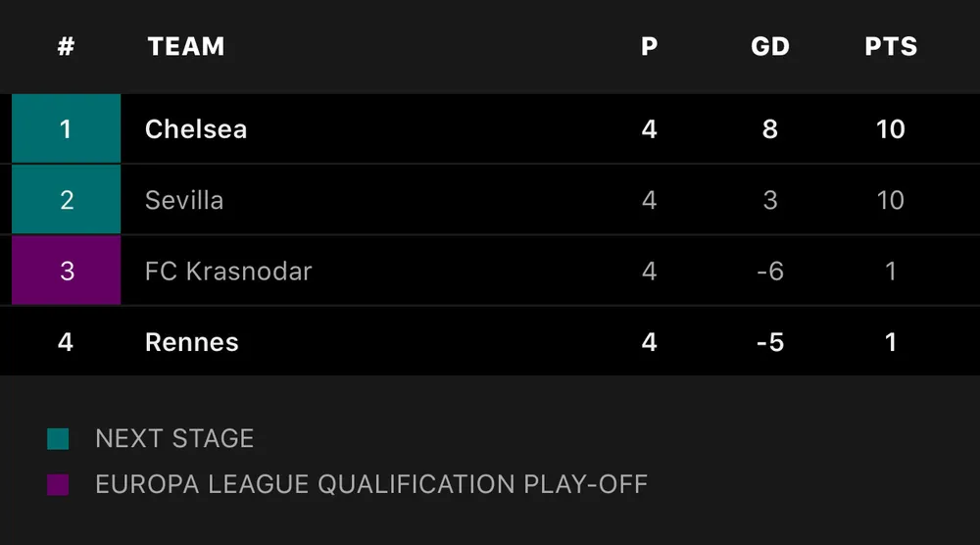Select the Sevilla team row
Screen dimensions: 980x545
coord(184,200)
